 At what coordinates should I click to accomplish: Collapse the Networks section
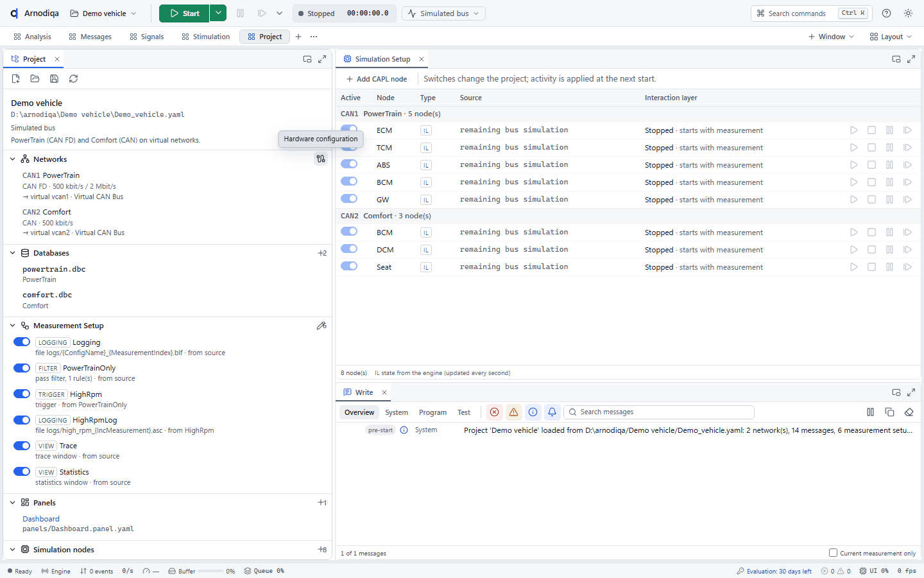13,159
